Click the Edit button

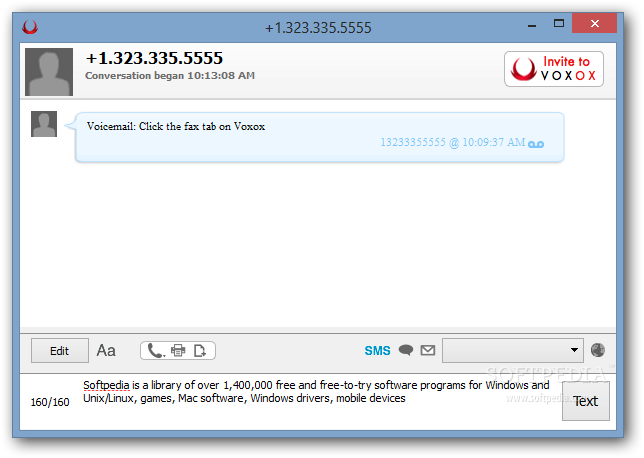coord(60,351)
